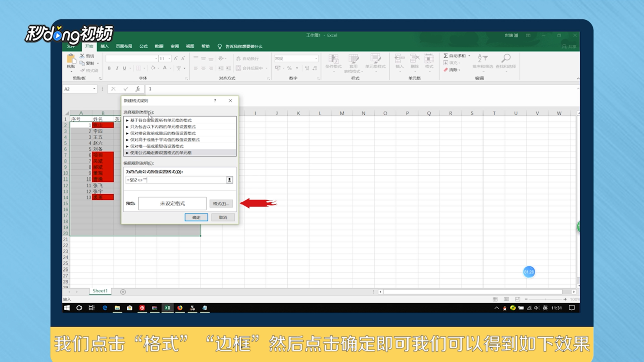Click the 格式(F)... button in dialog
644x362 pixels.
click(221, 204)
